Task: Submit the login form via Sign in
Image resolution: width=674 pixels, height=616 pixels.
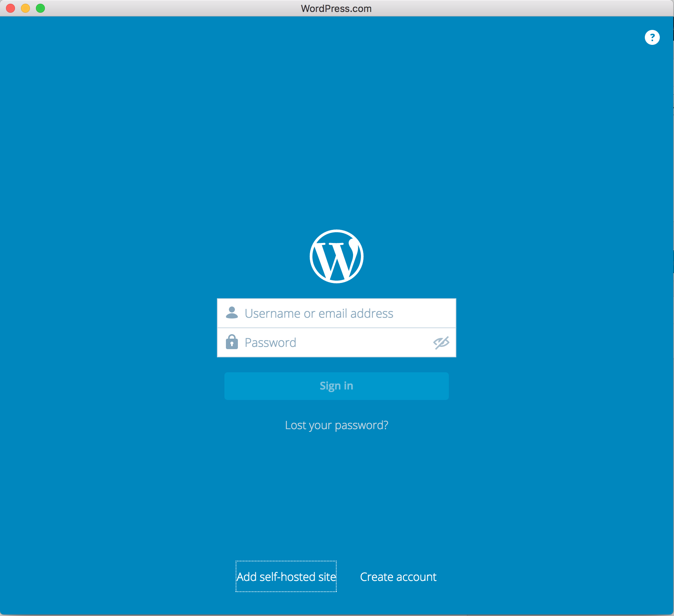Action: (336, 386)
